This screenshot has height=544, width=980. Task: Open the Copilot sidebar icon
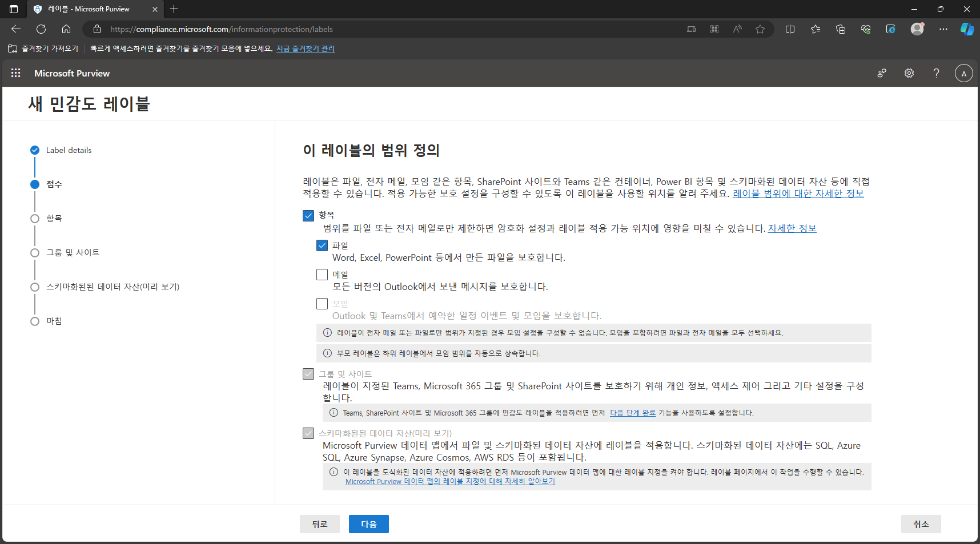coord(967,29)
